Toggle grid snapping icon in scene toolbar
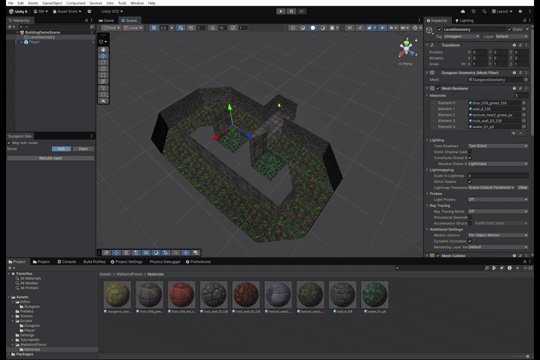 [181, 28]
